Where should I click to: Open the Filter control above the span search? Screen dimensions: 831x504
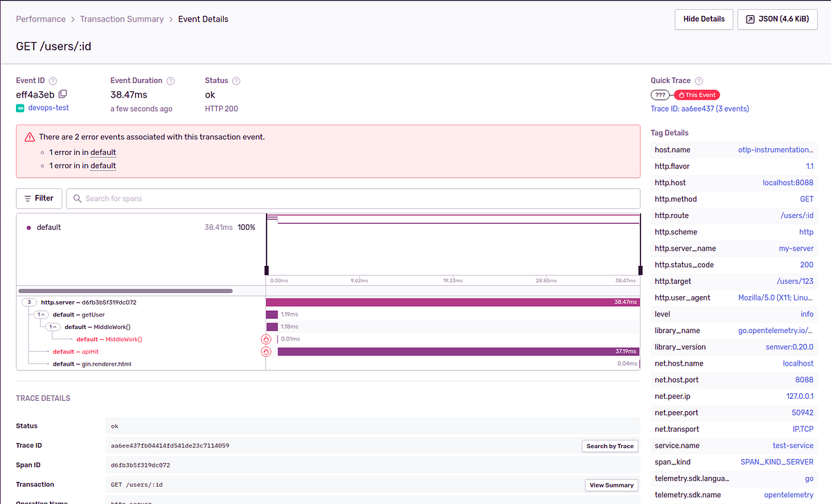click(x=39, y=198)
